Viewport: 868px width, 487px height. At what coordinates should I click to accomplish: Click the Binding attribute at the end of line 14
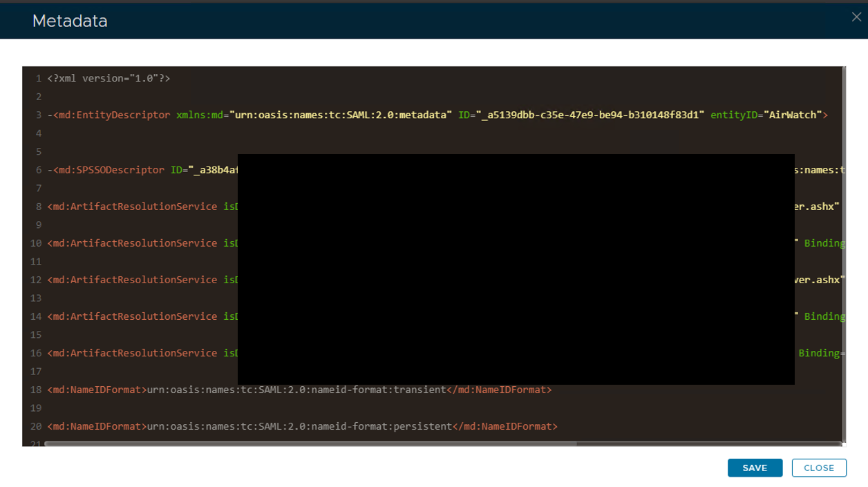(x=824, y=316)
